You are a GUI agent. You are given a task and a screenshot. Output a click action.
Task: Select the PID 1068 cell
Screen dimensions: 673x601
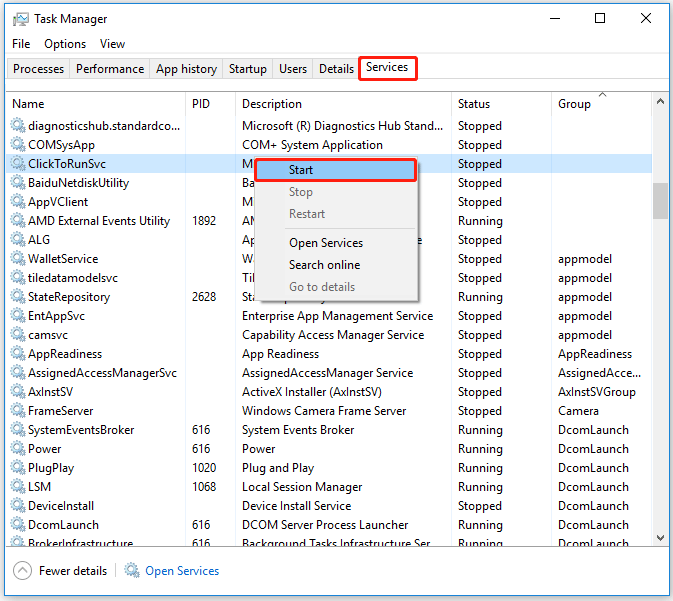point(204,487)
